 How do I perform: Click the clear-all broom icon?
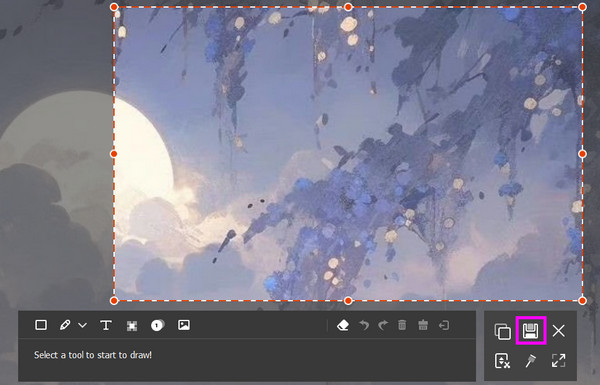click(x=423, y=325)
